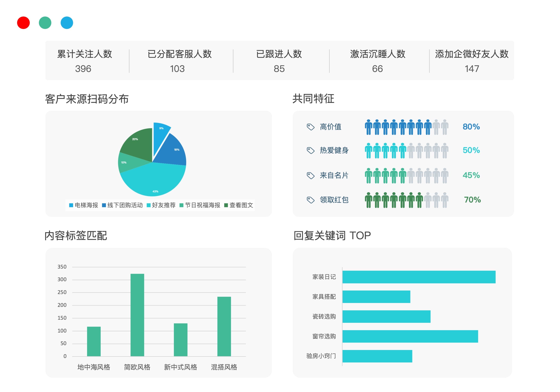Click the 350 y-axis value
The width and height of the screenshot is (560, 392).
[62, 267]
